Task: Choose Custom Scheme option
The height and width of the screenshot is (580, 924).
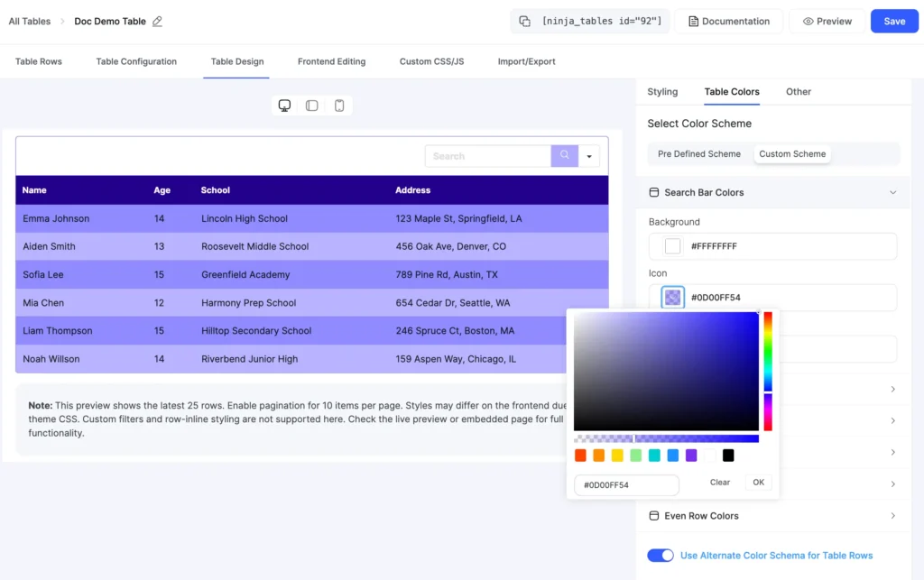Action: (x=792, y=153)
